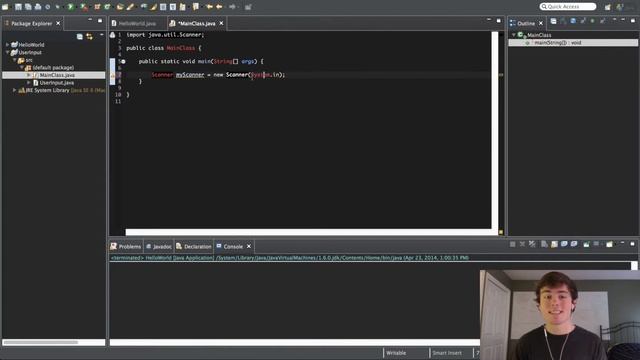
Task: Toggle Hide Static Members in Outline toolbar
Action: pyautogui.click(x=573, y=21)
